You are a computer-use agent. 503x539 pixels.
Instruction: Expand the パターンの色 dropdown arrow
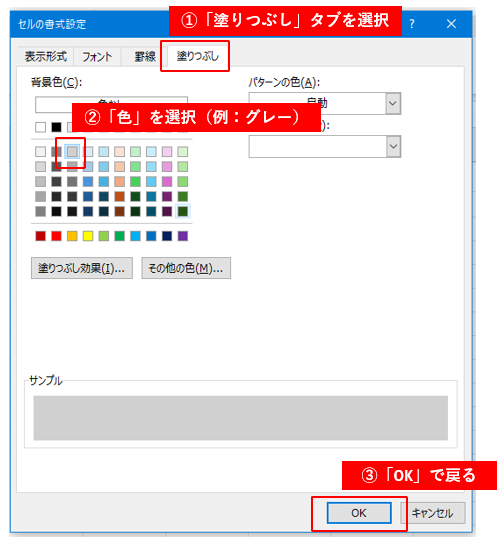[x=393, y=103]
